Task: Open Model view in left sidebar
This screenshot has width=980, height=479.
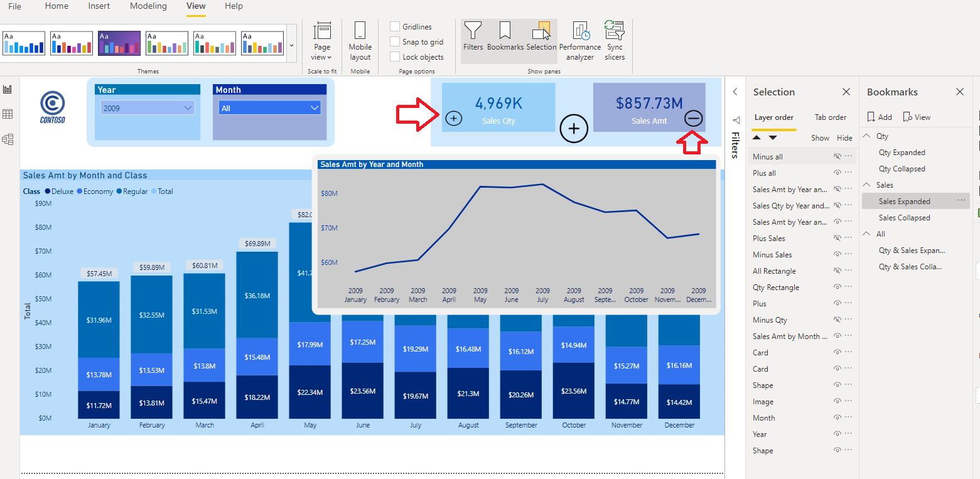Action: tap(8, 139)
